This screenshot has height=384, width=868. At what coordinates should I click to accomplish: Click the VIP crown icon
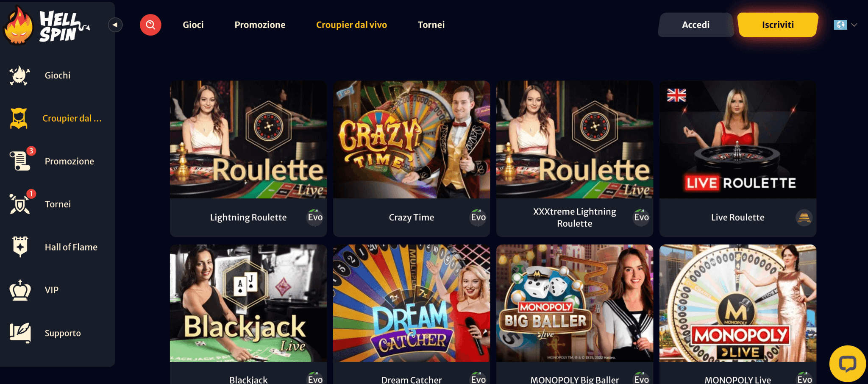20,290
